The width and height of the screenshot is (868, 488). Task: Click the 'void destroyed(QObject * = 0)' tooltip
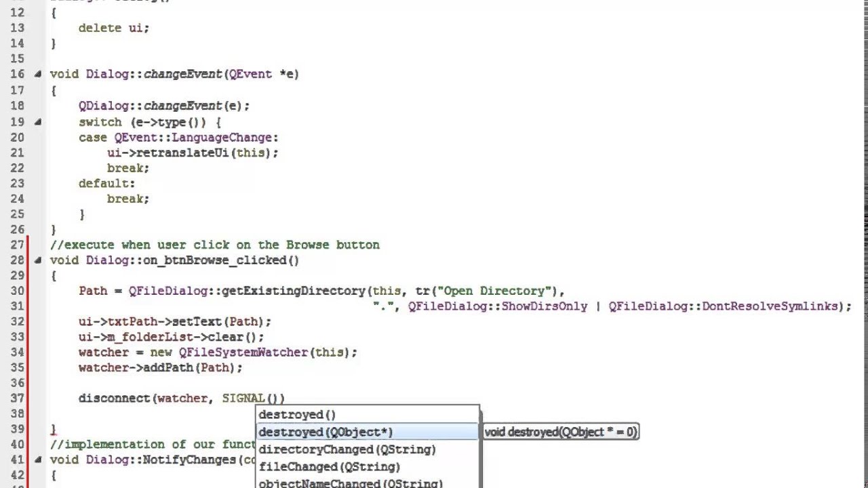coord(561,432)
